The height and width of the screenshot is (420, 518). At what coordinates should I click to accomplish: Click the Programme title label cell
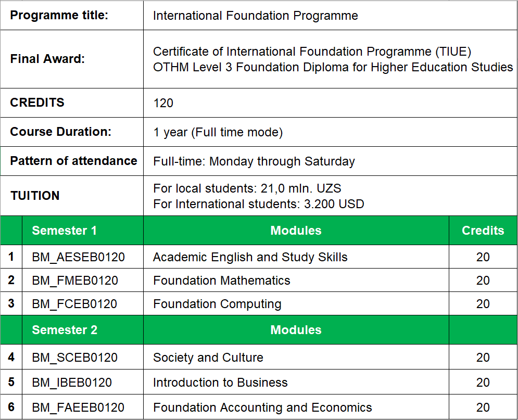72,15
